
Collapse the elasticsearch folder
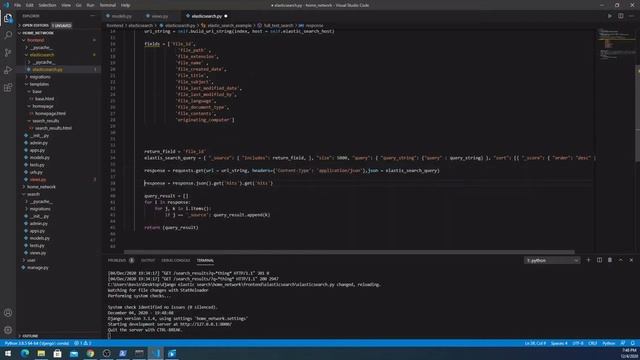click(x=41, y=55)
